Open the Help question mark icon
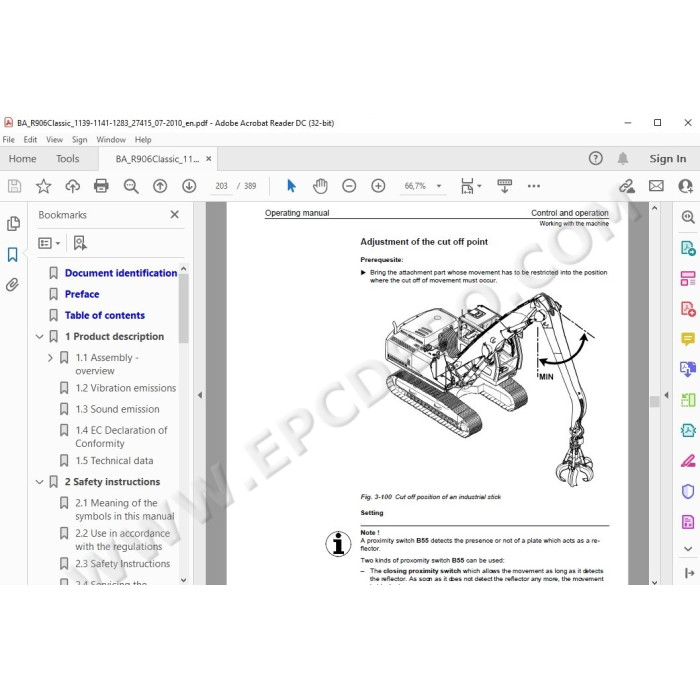This screenshot has height=700, width=700. click(596, 158)
